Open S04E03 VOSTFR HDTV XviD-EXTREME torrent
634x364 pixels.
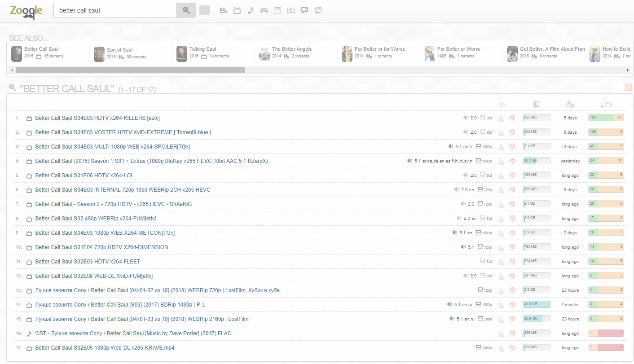coord(123,132)
